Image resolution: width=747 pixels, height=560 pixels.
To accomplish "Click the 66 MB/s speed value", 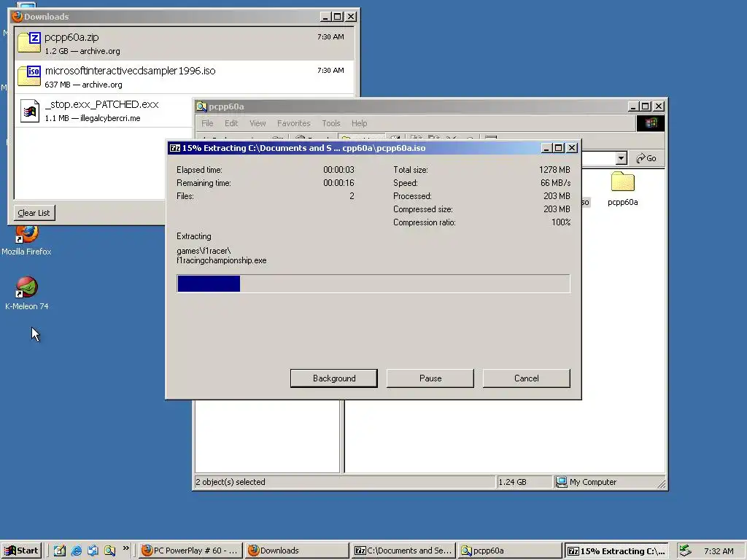I will (555, 183).
